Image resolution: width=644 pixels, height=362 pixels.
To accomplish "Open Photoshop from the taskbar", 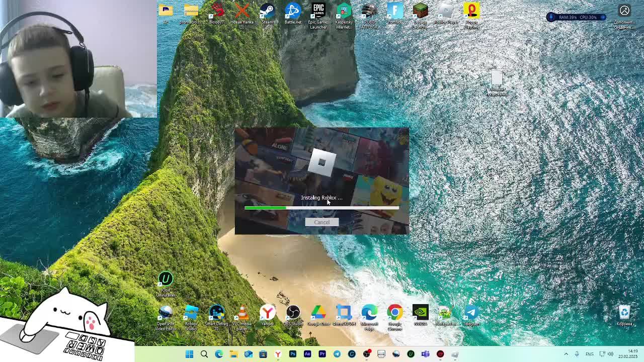I will click(293, 354).
